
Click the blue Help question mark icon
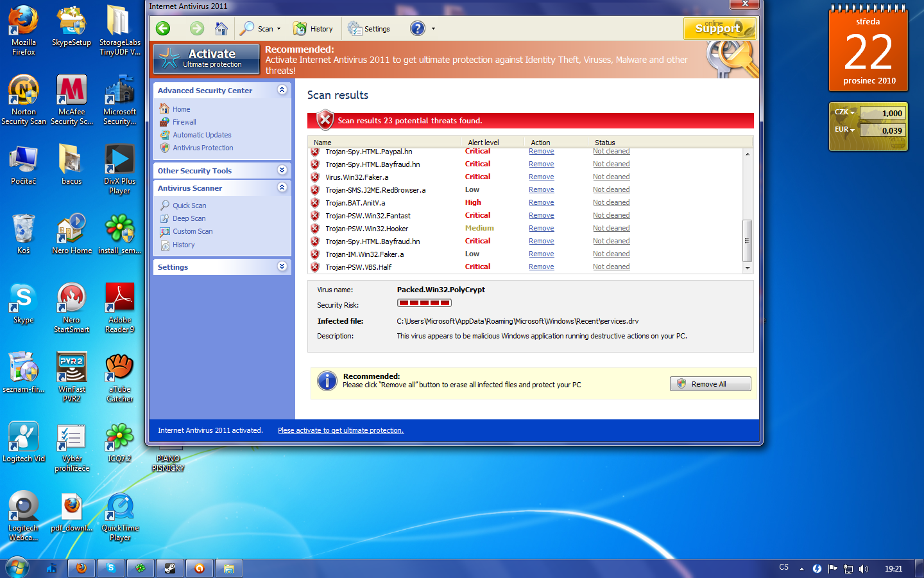pos(418,28)
